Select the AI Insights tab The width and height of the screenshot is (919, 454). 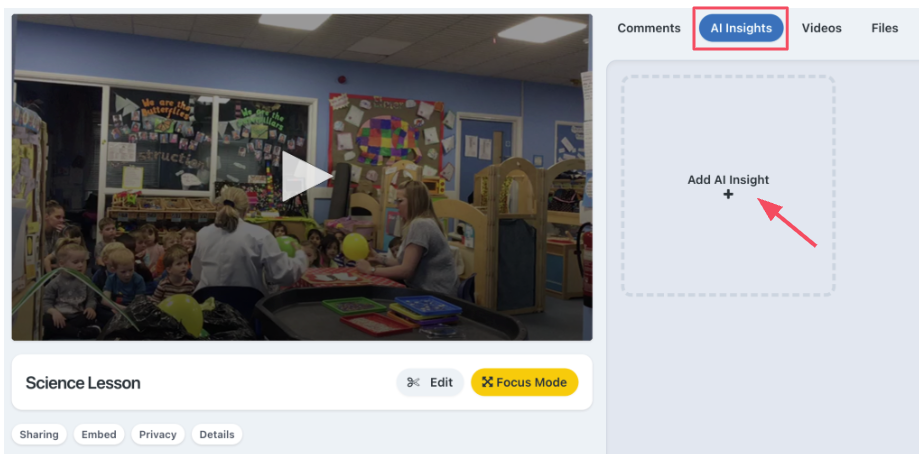coord(741,28)
